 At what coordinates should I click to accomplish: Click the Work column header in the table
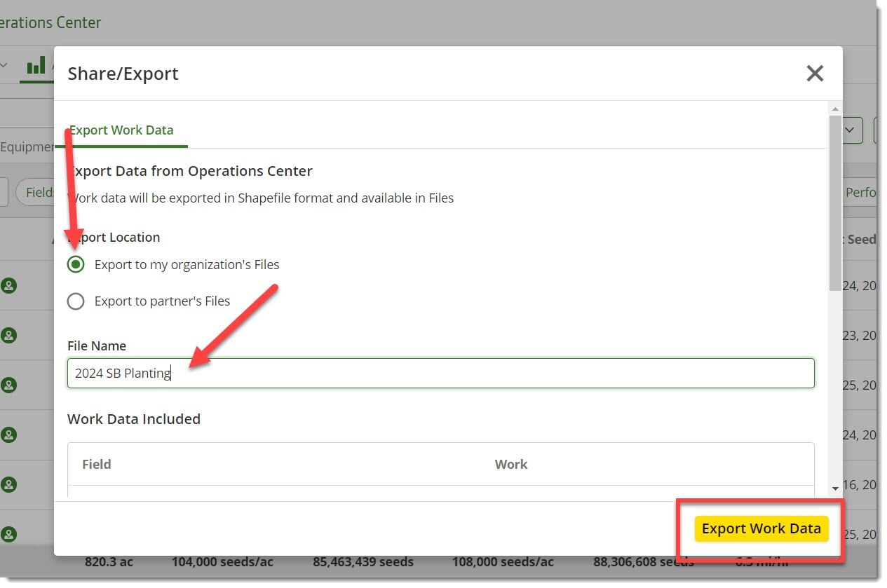click(510, 464)
